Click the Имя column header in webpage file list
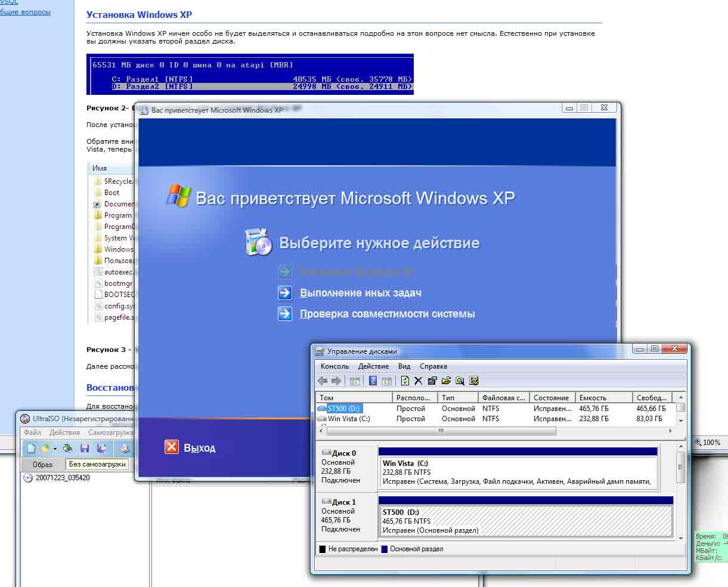The image size is (728, 587). click(100, 168)
